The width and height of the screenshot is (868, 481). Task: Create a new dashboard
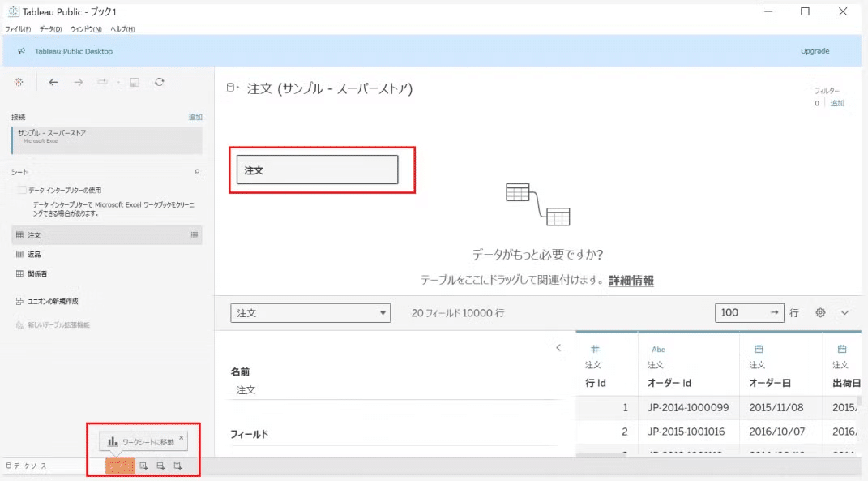pos(162,466)
